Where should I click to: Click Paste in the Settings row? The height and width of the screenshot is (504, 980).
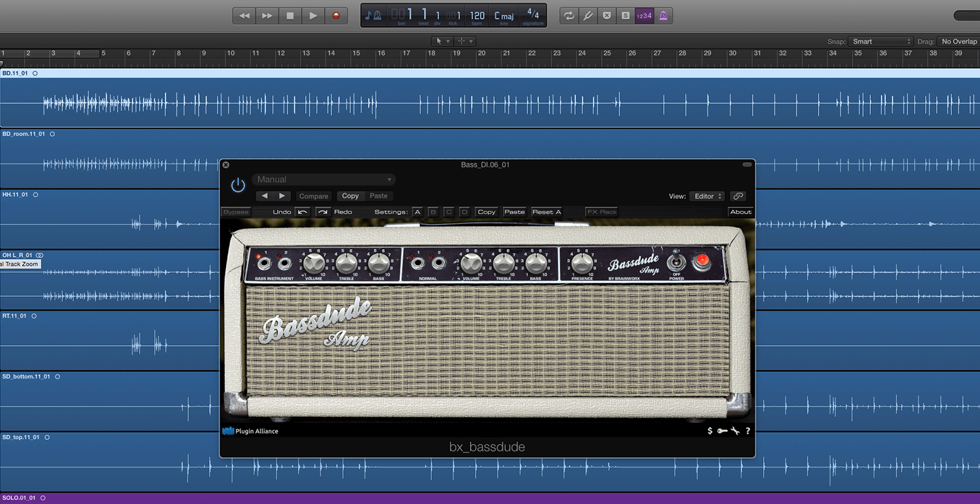[514, 212]
